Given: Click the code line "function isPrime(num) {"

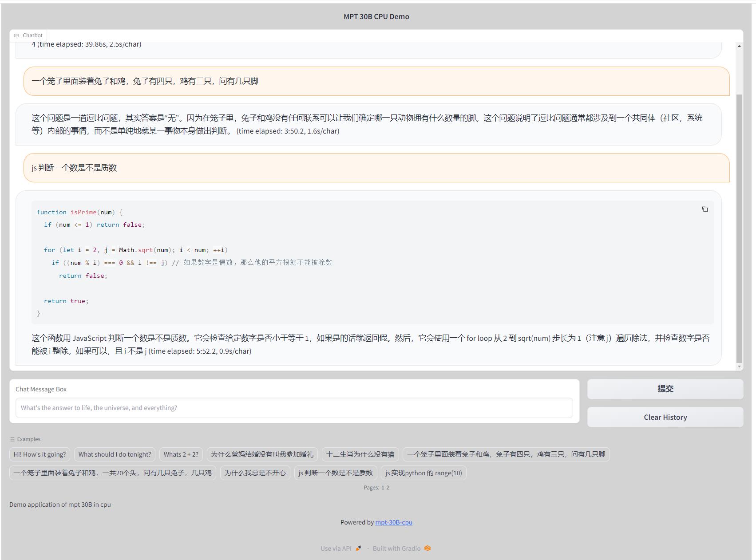Looking at the screenshot, I should click(x=79, y=212).
